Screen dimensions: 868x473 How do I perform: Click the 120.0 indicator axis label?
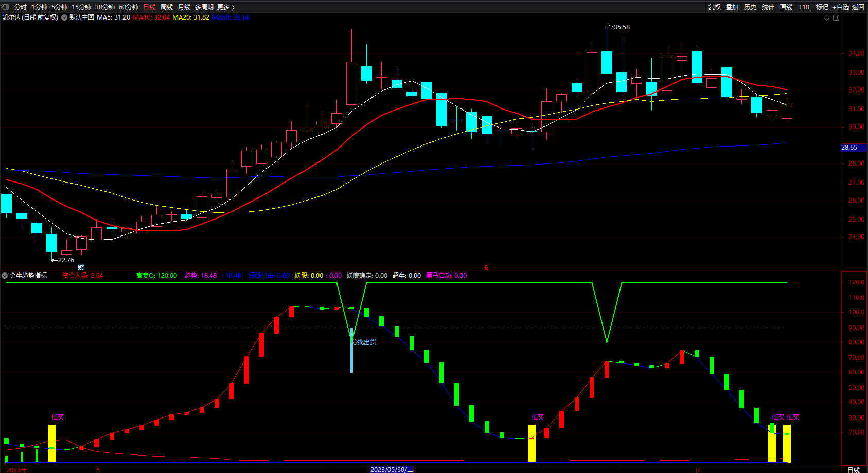[x=857, y=282]
